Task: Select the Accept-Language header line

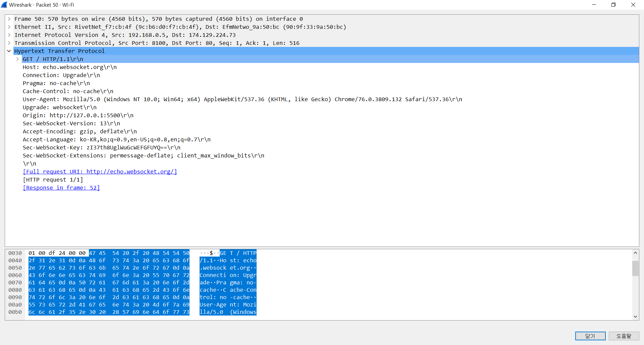Action: pos(117,139)
